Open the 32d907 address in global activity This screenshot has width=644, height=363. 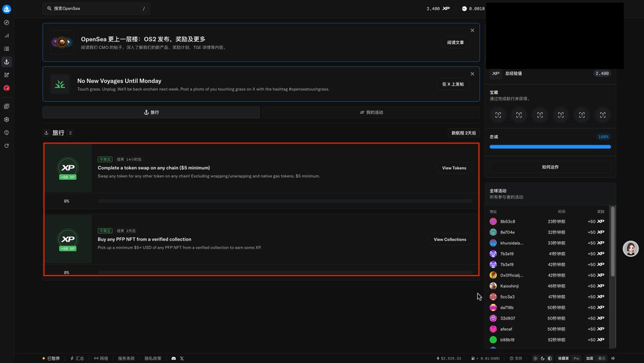tap(508, 318)
